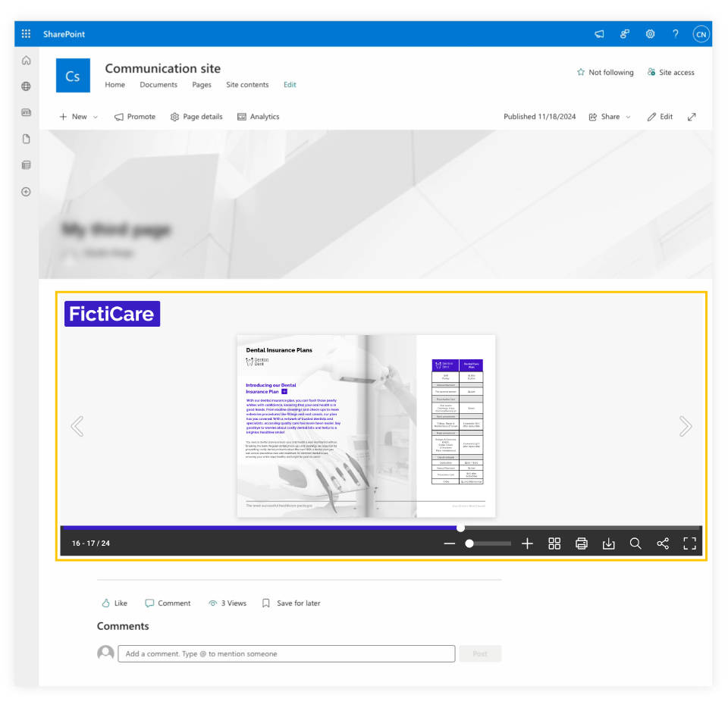Download the displayed PDF file
This screenshot has height=708, width=728.
[x=608, y=544]
